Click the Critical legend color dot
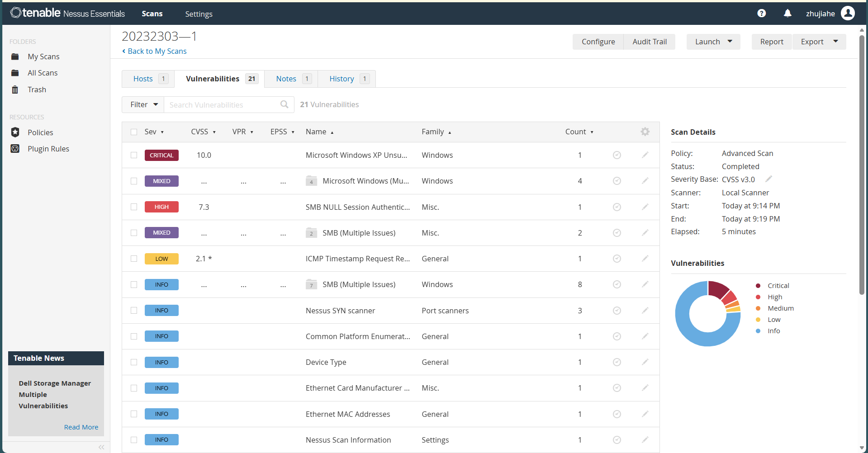868x453 pixels. coord(758,286)
